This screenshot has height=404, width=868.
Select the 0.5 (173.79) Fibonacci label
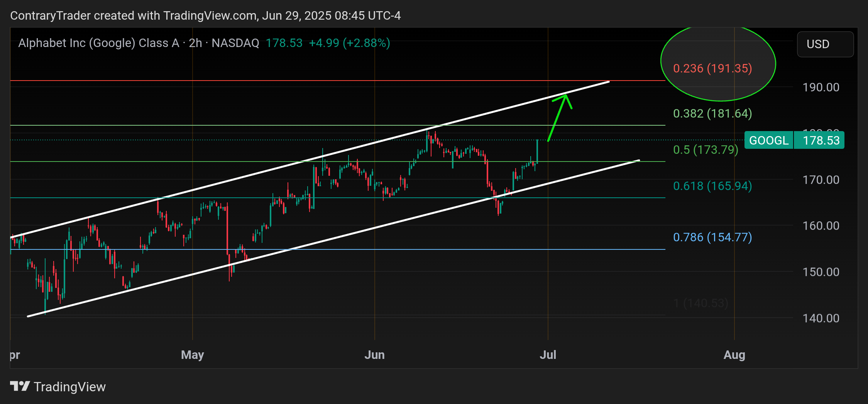point(706,150)
